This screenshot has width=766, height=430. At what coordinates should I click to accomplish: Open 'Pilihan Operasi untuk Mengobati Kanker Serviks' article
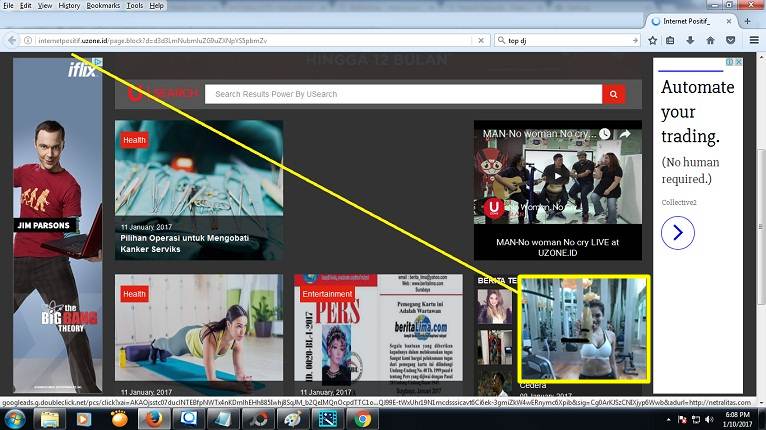coord(185,243)
